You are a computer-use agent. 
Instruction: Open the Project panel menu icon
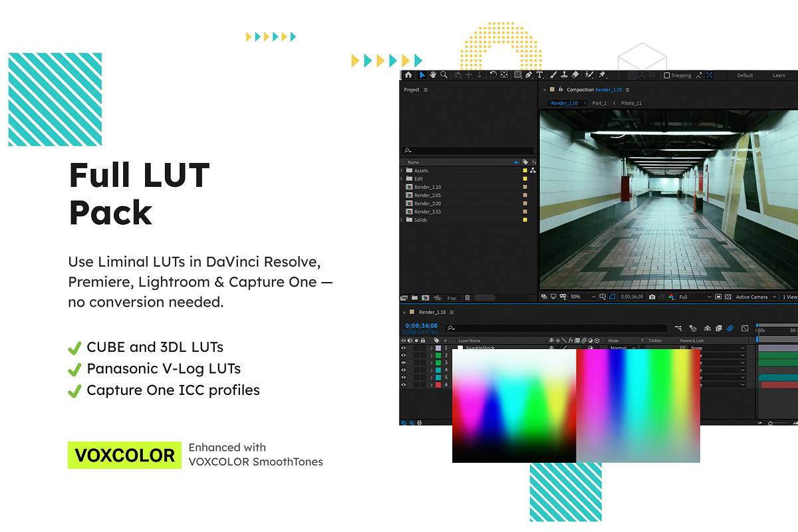[426, 90]
